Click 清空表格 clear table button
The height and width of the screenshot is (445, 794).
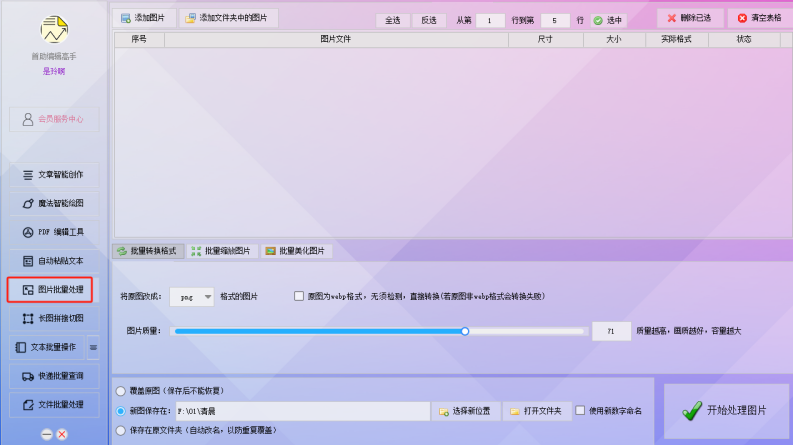coord(760,18)
